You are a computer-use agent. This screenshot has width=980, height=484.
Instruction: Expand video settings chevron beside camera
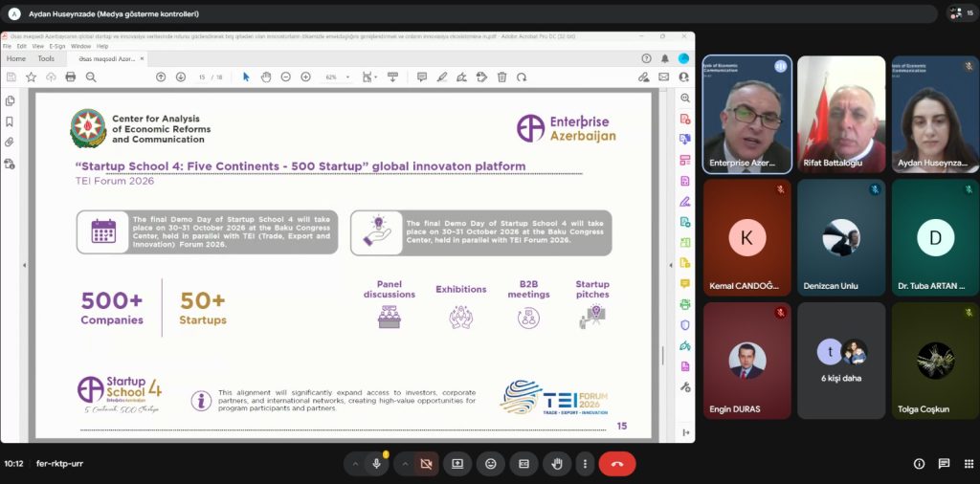tap(405, 464)
